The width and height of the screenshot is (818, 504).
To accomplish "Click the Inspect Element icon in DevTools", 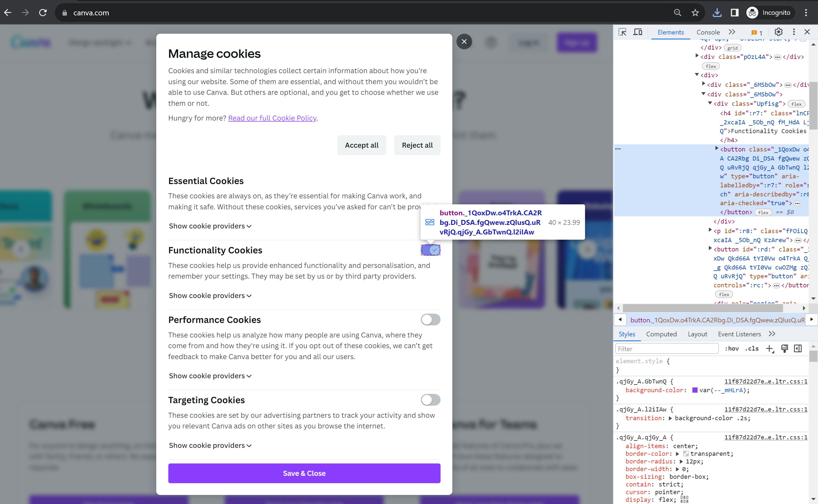I will click(x=622, y=31).
